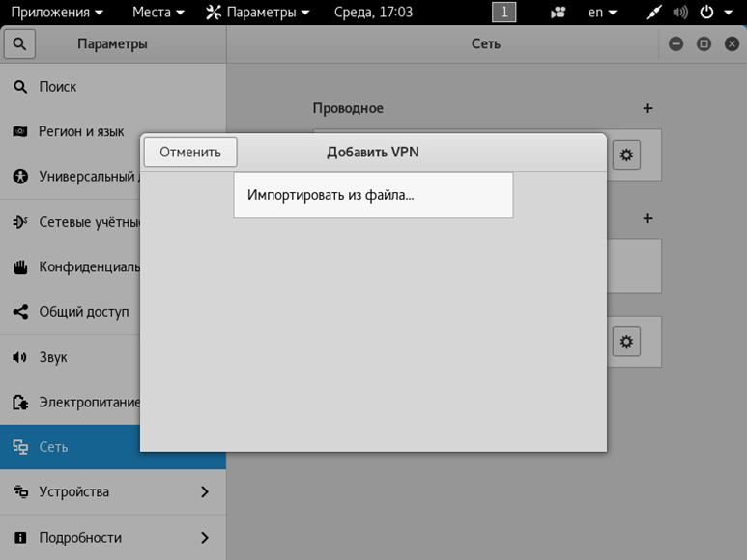Viewport: 747px width, 560px height.
Task: Add a wired connection with plus button
Action: click(x=647, y=108)
